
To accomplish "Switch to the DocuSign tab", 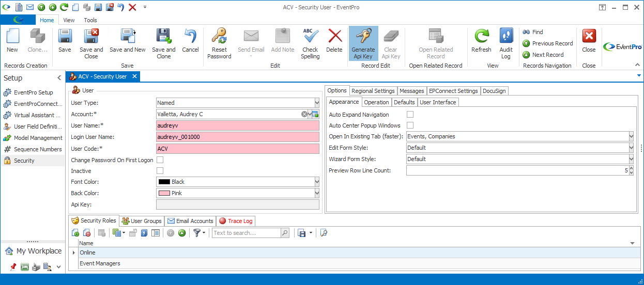I will click(495, 91).
